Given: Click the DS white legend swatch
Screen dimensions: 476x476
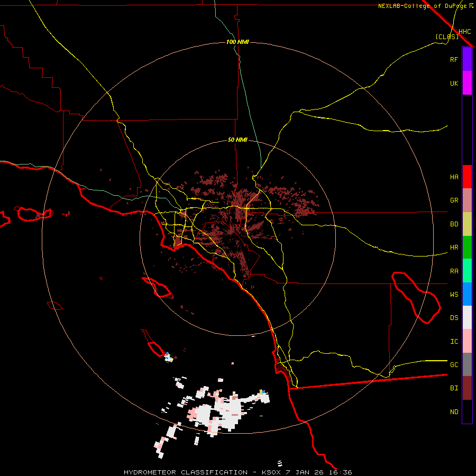Looking at the screenshot, I should [467, 317].
